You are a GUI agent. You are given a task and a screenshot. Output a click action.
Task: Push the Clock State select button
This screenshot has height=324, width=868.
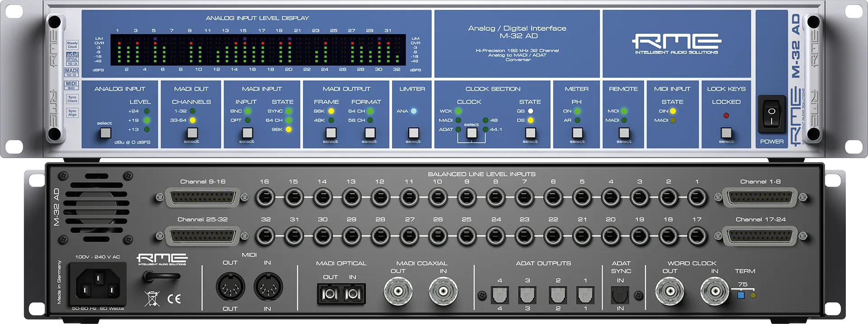coord(530,133)
